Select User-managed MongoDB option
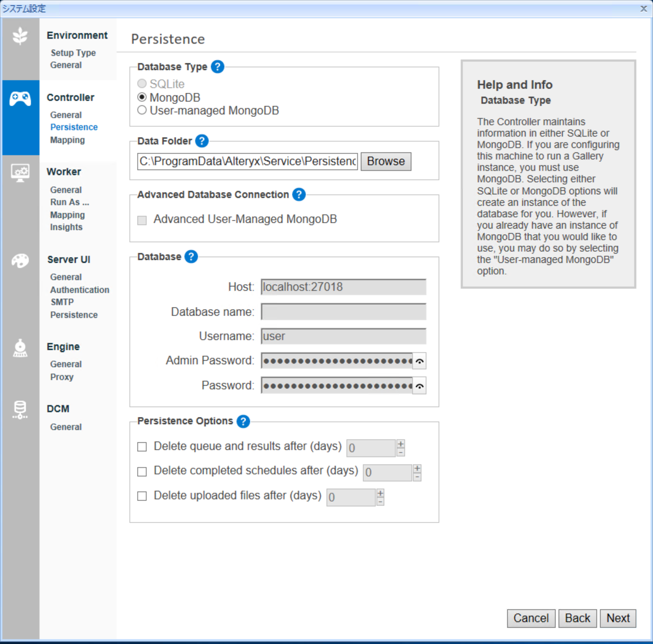The image size is (653, 644). point(142,110)
